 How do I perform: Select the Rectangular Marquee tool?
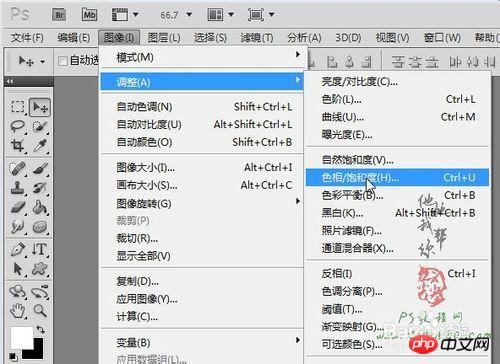[17, 107]
